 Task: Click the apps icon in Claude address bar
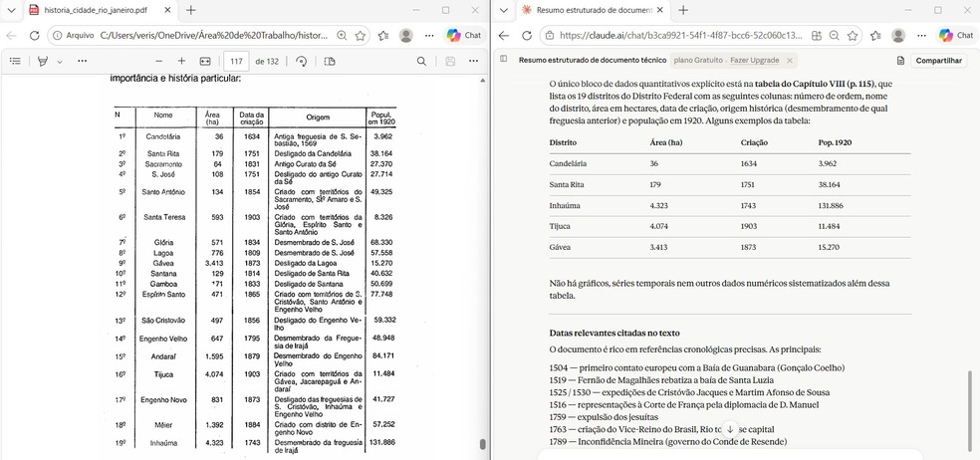click(817, 36)
